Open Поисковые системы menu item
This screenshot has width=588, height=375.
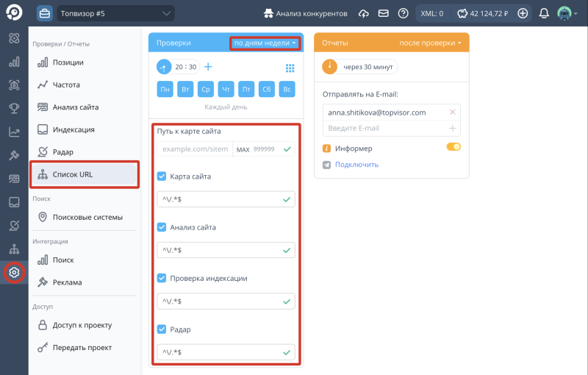pyautogui.click(x=87, y=217)
